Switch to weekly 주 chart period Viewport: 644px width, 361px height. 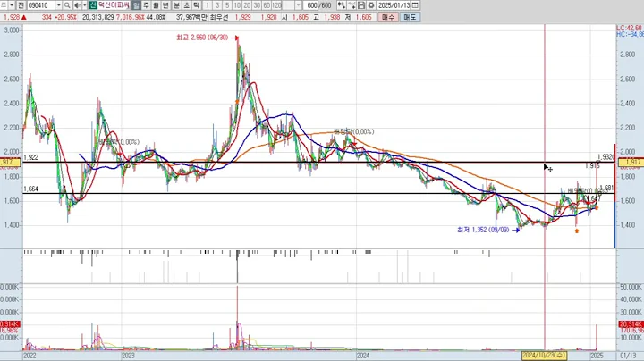tap(146, 5)
